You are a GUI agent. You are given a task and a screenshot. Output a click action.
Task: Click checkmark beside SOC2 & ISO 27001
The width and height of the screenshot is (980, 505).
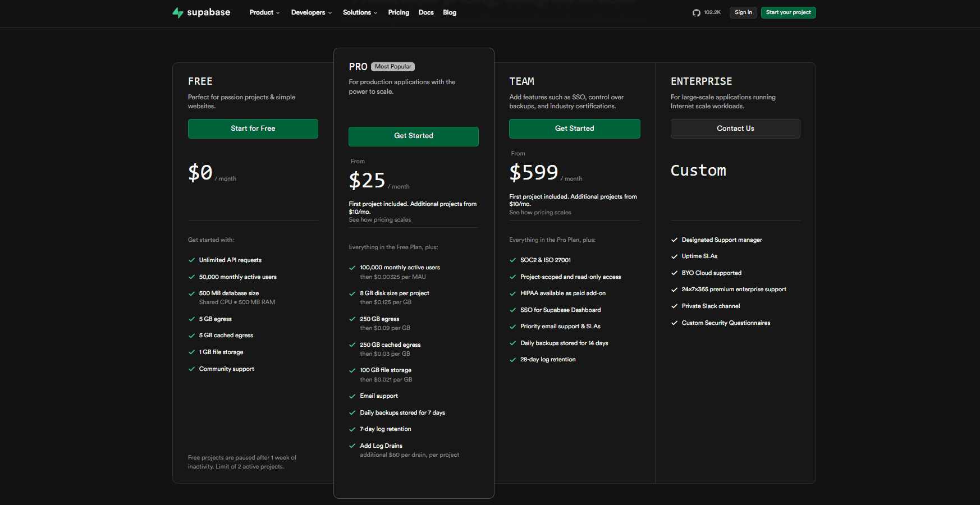(x=512, y=260)
